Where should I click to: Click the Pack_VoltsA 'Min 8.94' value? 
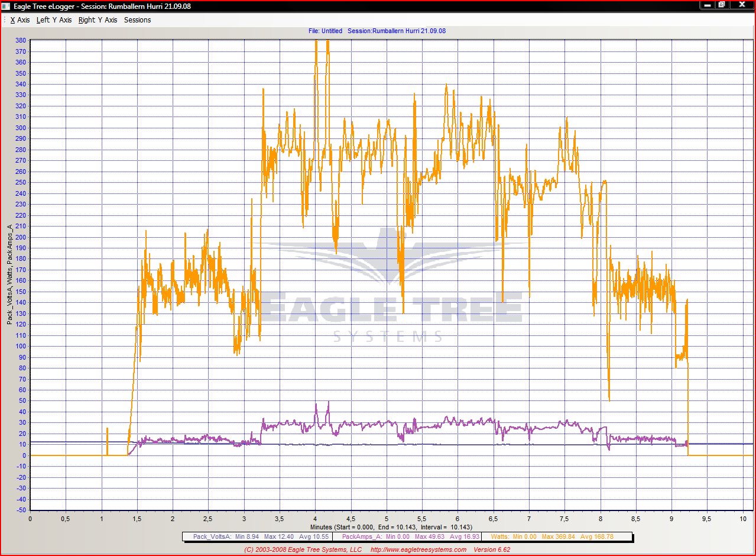(248, 537)
